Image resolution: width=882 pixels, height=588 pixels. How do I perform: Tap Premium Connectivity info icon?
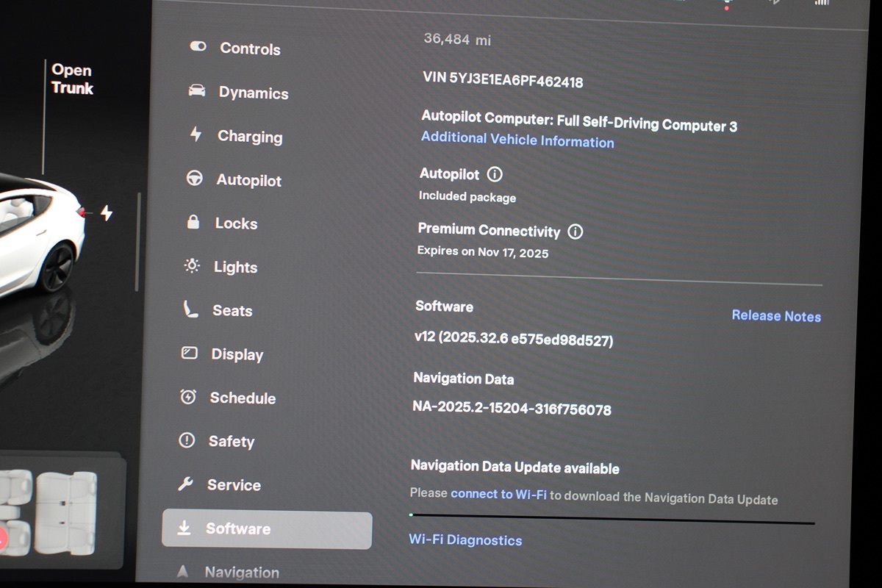click(576, 232)
